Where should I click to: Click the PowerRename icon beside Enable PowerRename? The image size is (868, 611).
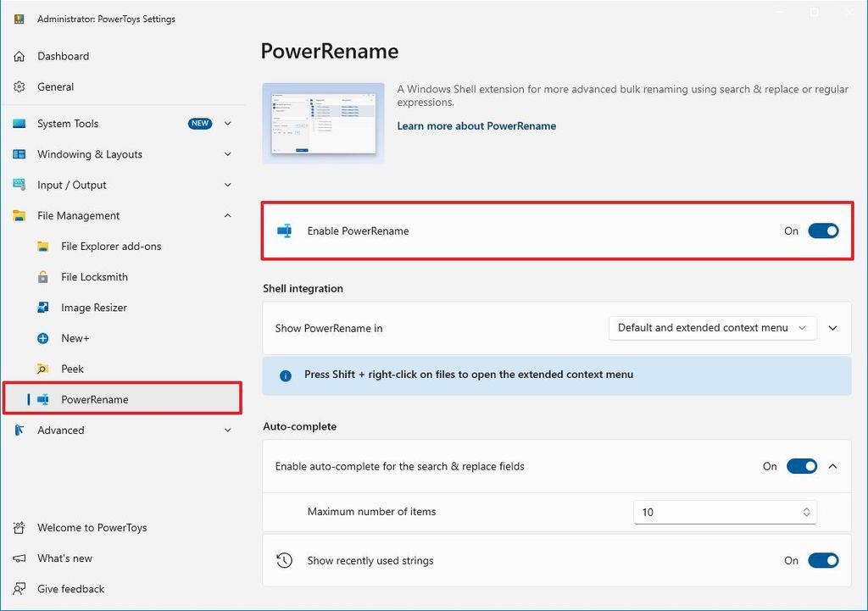coord(284,231)
